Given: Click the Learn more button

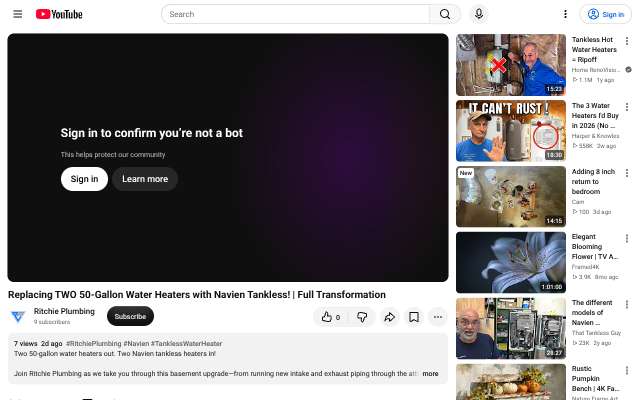Looking at the screenshot, I should pyautogui.click(x=145, y=179).
